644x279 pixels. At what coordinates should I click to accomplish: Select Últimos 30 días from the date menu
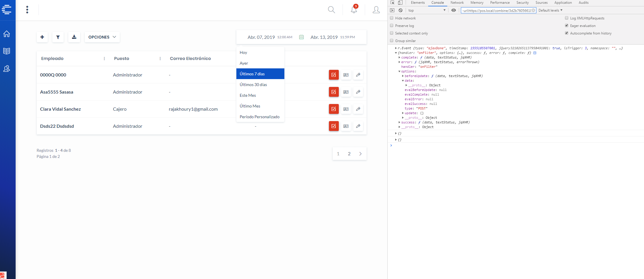pos(253,84)
